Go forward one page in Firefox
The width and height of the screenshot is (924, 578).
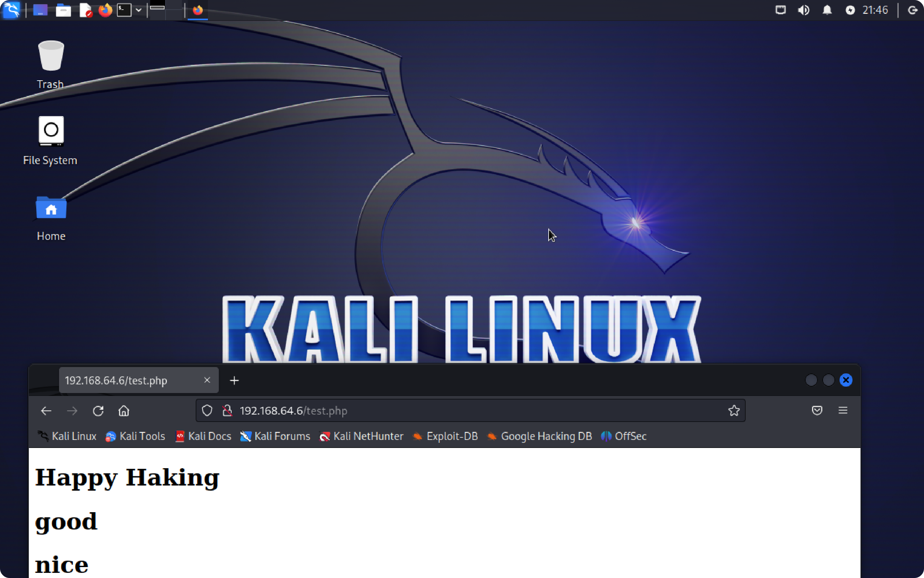point(72,411)
